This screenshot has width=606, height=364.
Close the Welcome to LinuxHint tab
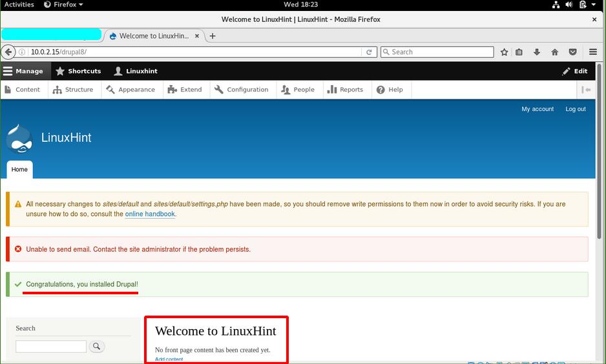pos(196,36)
